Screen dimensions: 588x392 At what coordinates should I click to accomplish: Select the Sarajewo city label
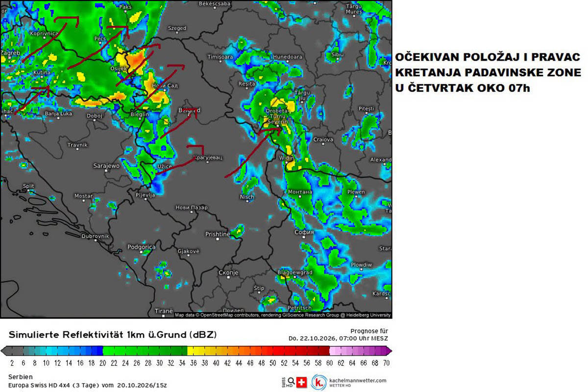[106, 166]
